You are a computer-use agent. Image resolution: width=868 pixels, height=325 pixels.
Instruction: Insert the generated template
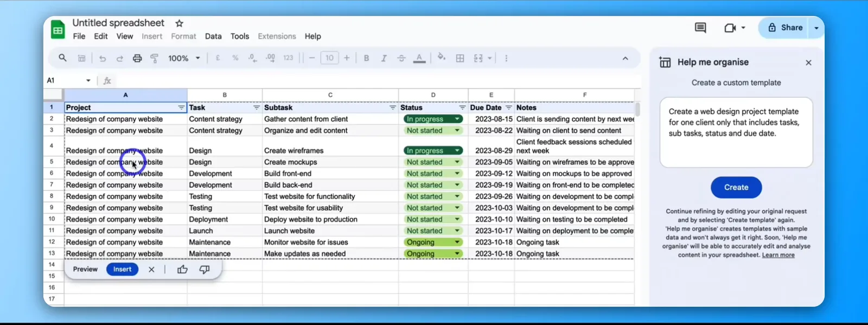[122, 269]
